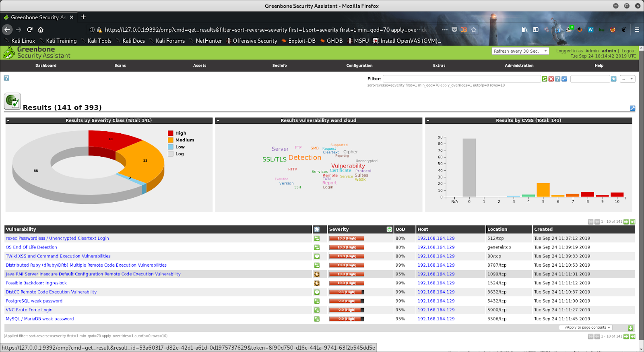This screenshot has width=644, height=352.
Task: Open Results vulnerability word cloud menu arrow
Action: (x=218, y=120)
